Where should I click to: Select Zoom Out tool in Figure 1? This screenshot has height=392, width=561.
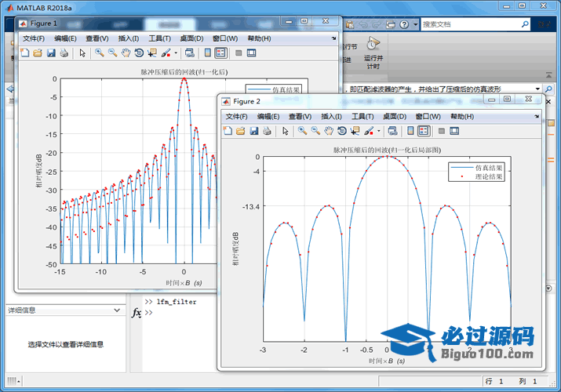[113, 53]
